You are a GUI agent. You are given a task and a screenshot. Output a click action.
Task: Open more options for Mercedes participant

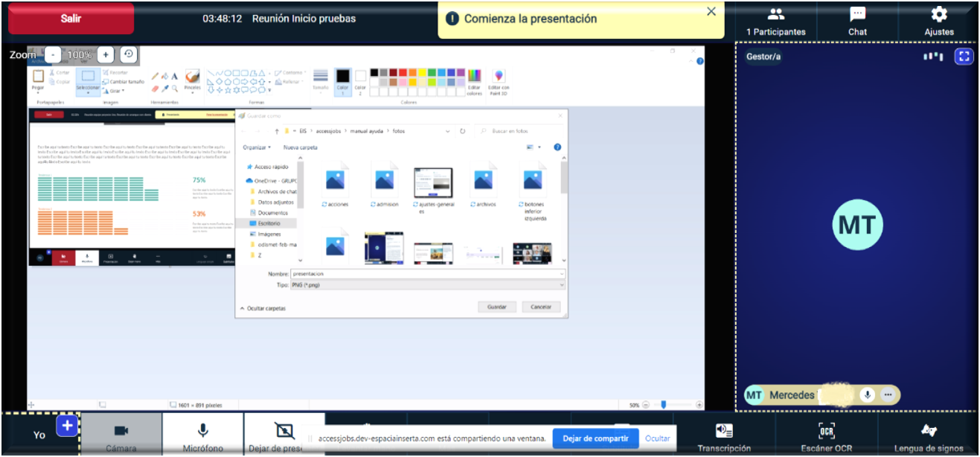pos(887,394)
